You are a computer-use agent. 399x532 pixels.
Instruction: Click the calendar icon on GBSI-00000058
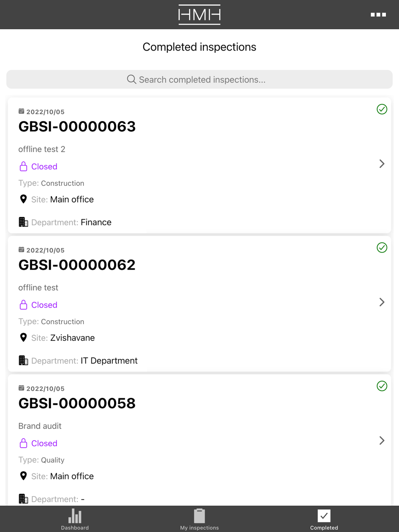(x=22, y=388)
